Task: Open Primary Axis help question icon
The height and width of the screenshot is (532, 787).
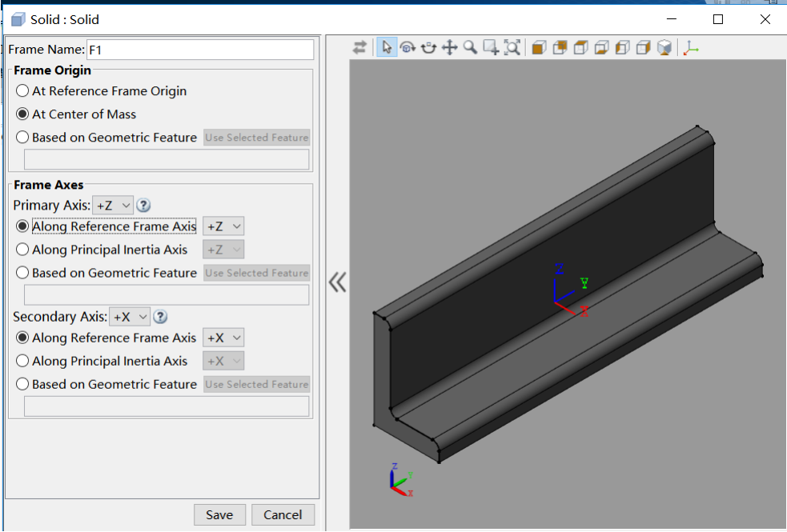Action: coord(143,205)
